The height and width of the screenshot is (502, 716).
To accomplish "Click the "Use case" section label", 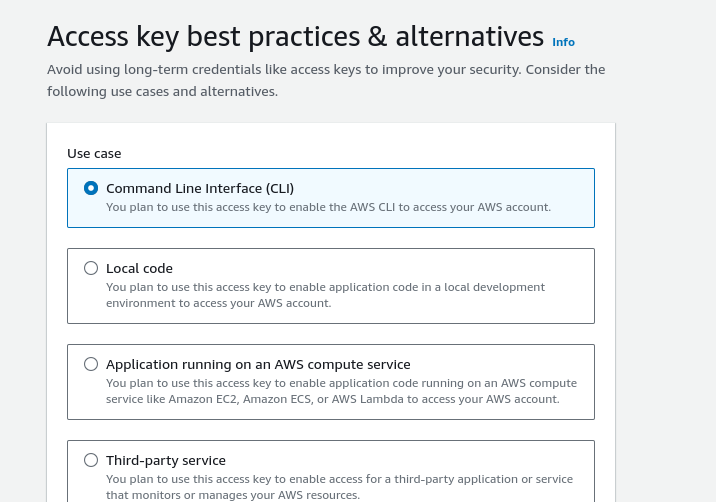I will [94, 153].
